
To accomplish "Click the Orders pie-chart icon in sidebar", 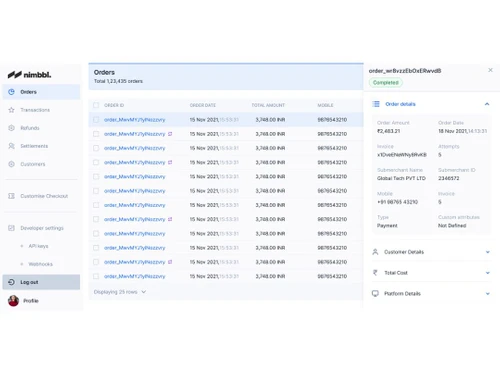I will pos(11,92).
